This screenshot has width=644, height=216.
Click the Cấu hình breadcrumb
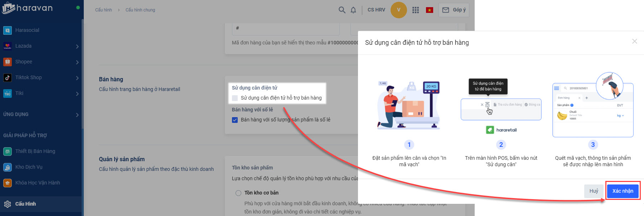tap(103, 10)
